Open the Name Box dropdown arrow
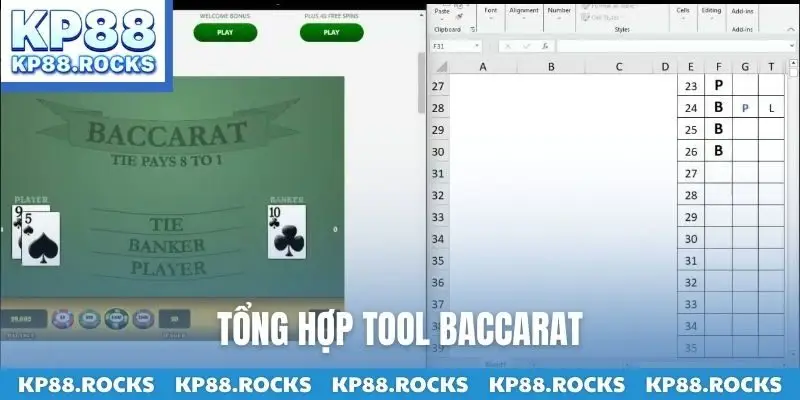Image resolution: width=800 pixels, height=400 pixels. (477, 46)
